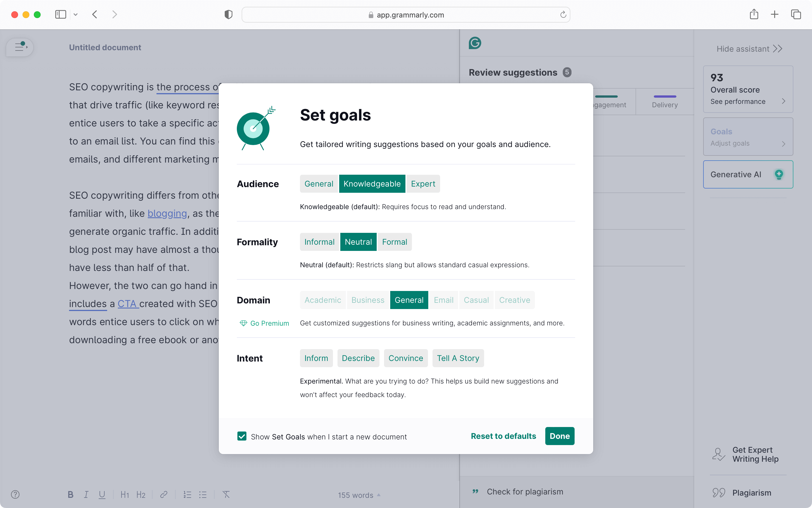Click the clear formatting icon

(226, 494)
